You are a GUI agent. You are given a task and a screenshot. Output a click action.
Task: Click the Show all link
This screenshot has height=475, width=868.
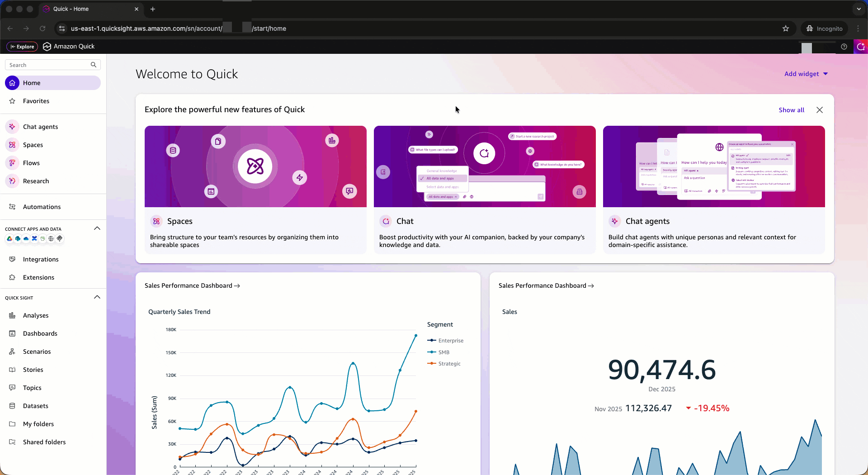click(791, 110)
